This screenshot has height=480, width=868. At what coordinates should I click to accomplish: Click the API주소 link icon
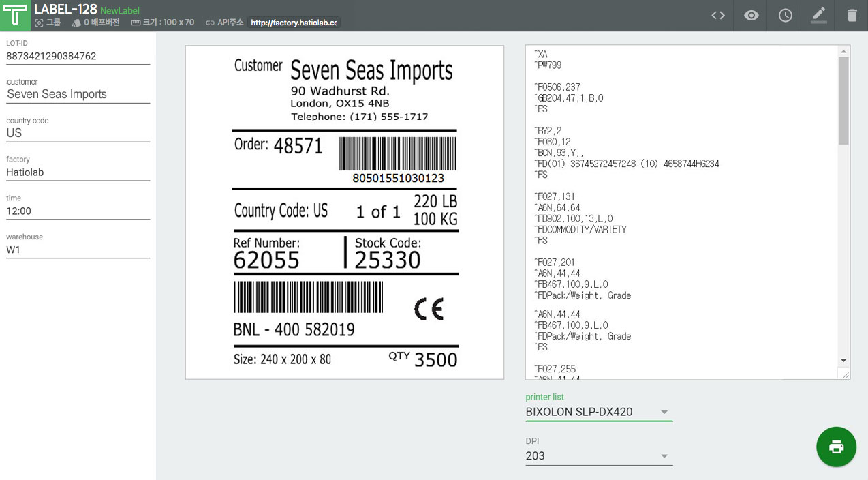[x=210, y=22]
